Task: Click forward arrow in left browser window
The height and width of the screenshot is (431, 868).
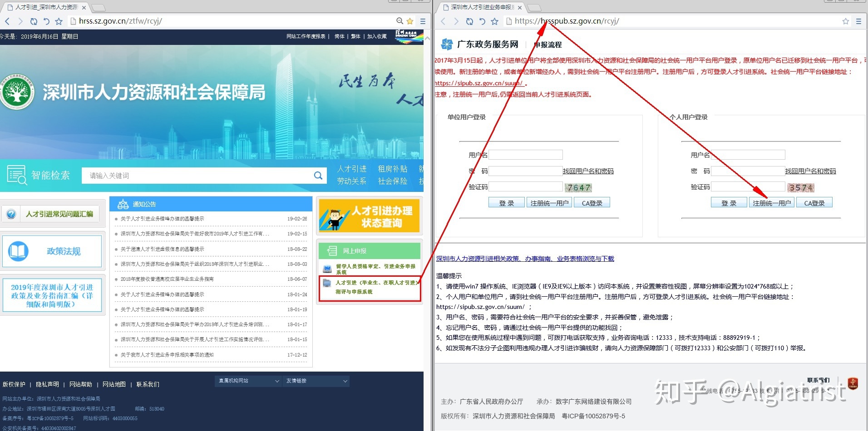Action: click(x=20, y=21)
